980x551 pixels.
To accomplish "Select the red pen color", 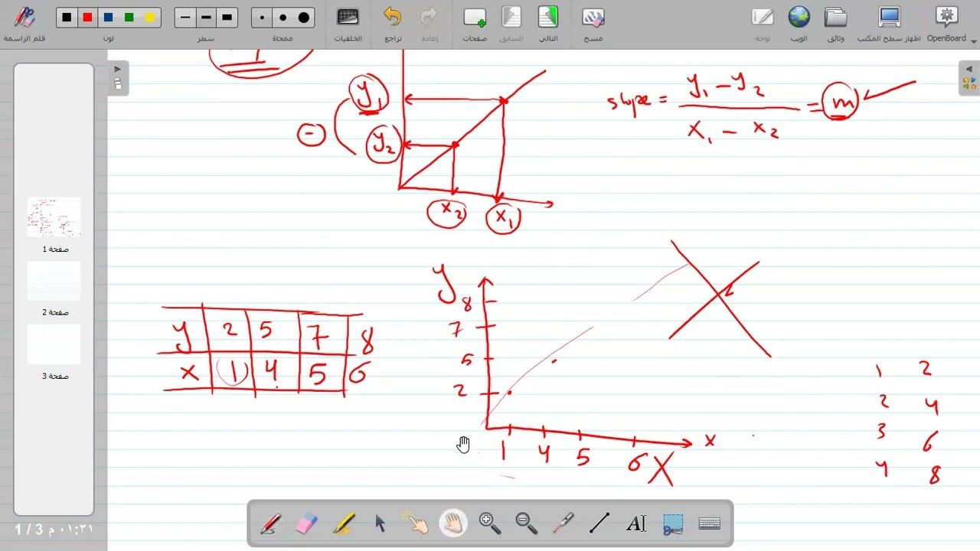I will 88,18.
